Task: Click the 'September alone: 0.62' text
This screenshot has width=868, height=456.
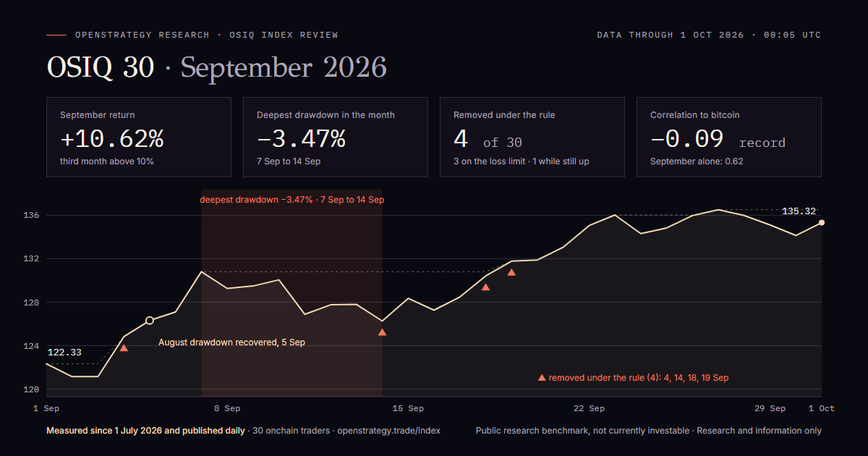Action: [697, 161]
